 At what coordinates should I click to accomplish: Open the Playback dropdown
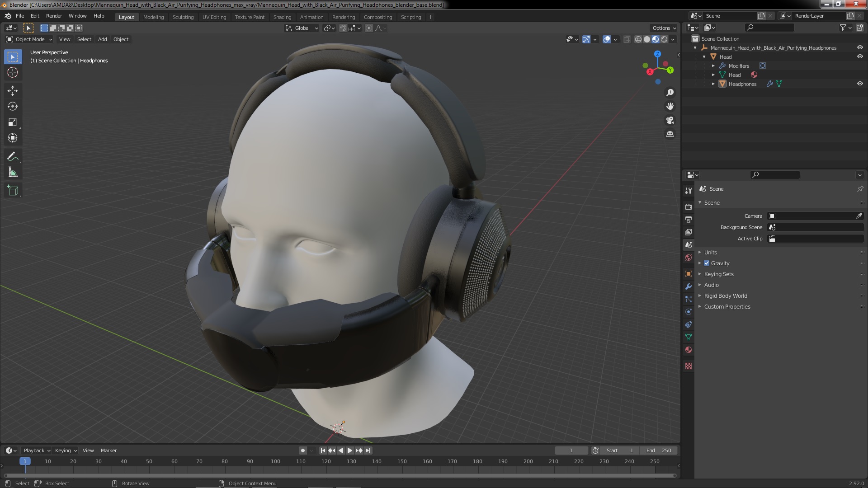point(37,450)
